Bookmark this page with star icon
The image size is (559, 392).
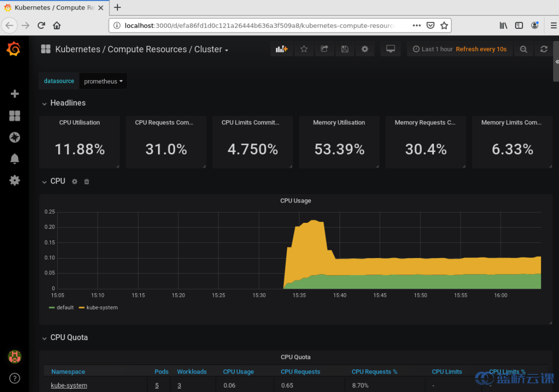[444, 25]
